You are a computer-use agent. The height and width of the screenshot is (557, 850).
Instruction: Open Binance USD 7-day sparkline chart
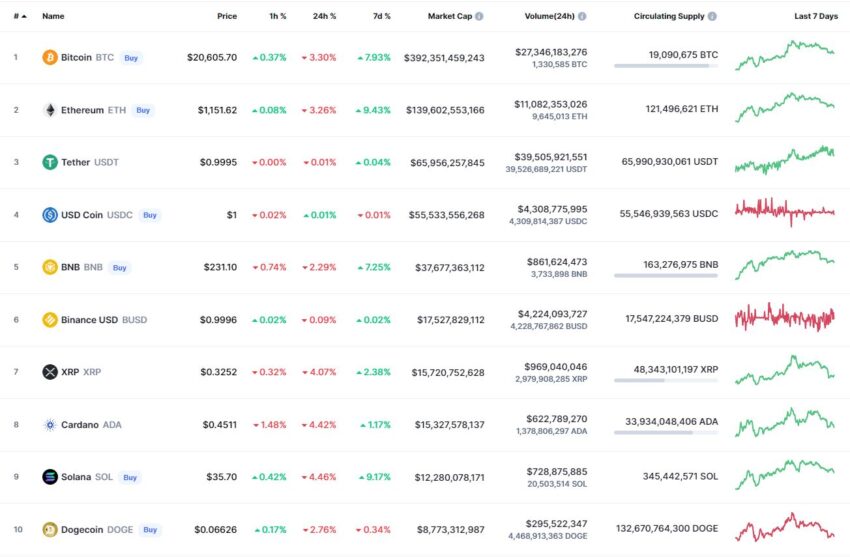pyautogui.click(x=785, y=317)
